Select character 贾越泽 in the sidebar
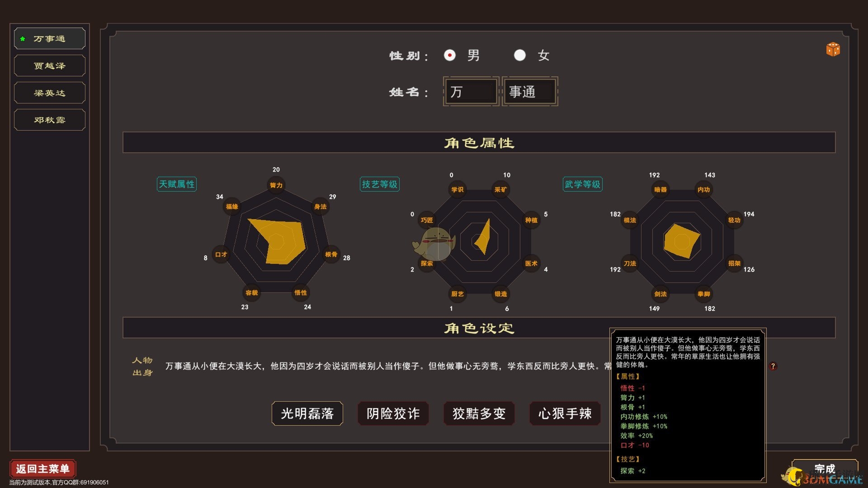The image size is (868, 488). pos(50,66)
